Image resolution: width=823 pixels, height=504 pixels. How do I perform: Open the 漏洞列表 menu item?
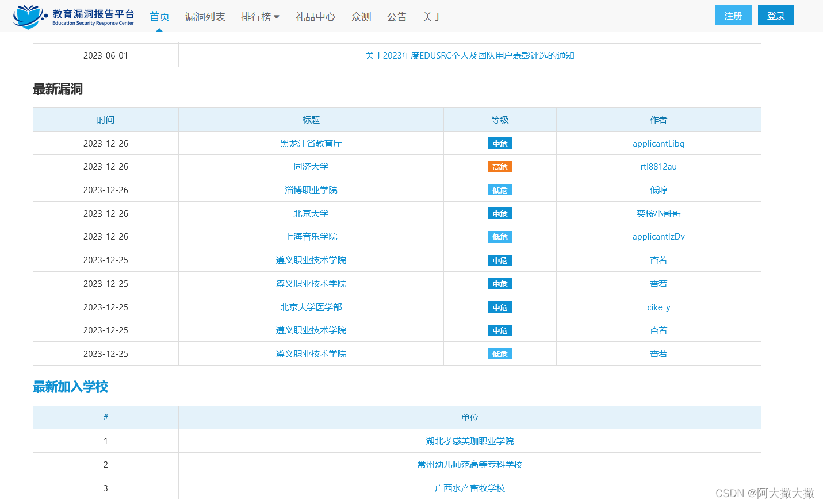click(x=205, y=17)
